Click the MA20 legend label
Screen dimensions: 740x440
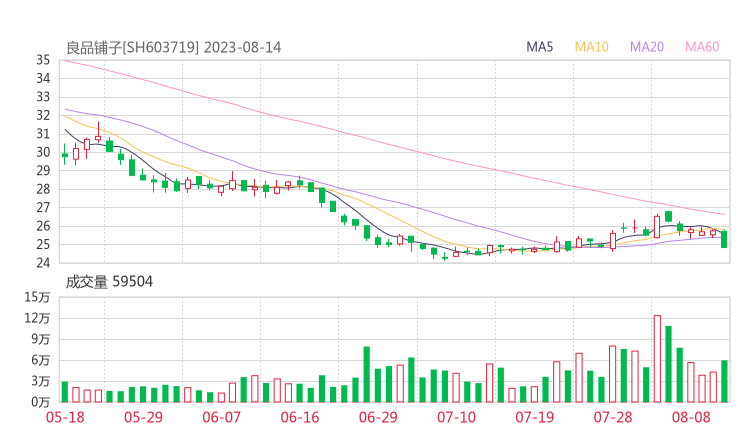click(647, 47)
